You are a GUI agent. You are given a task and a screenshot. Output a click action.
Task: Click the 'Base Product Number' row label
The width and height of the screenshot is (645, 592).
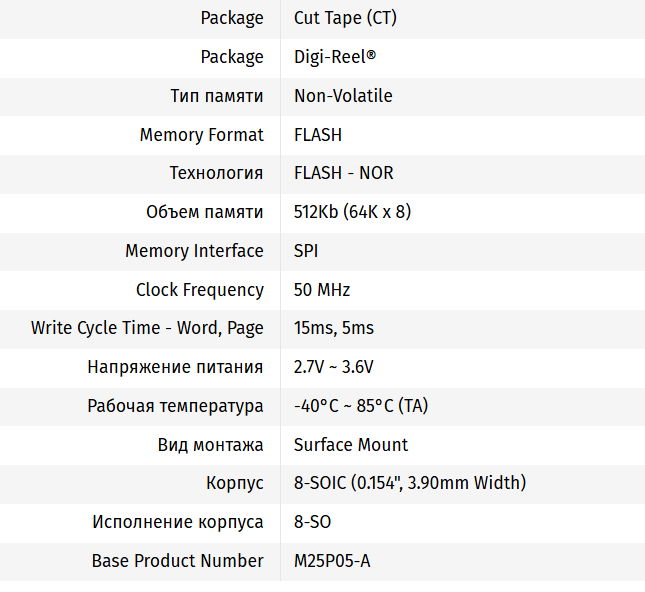pos(178,561)
